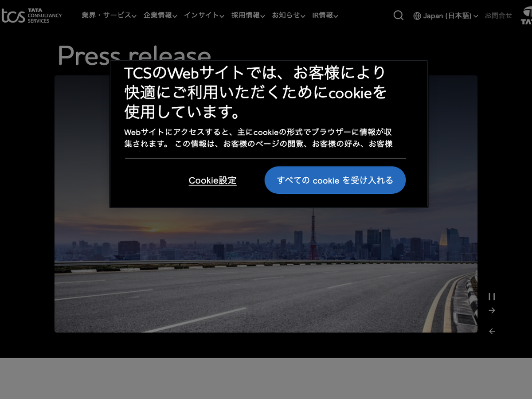The width and height of the screenshot is (532, 399).
Task: Go to next carousel slide arrow
Action: pyautogui.click(x=492, y=310)
